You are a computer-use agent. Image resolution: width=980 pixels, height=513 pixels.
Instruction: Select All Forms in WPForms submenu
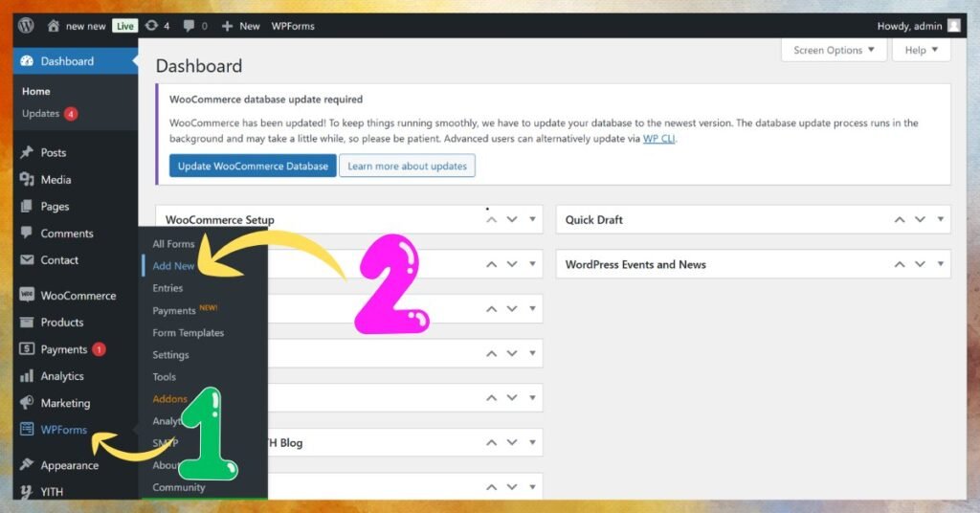(173, 244)
